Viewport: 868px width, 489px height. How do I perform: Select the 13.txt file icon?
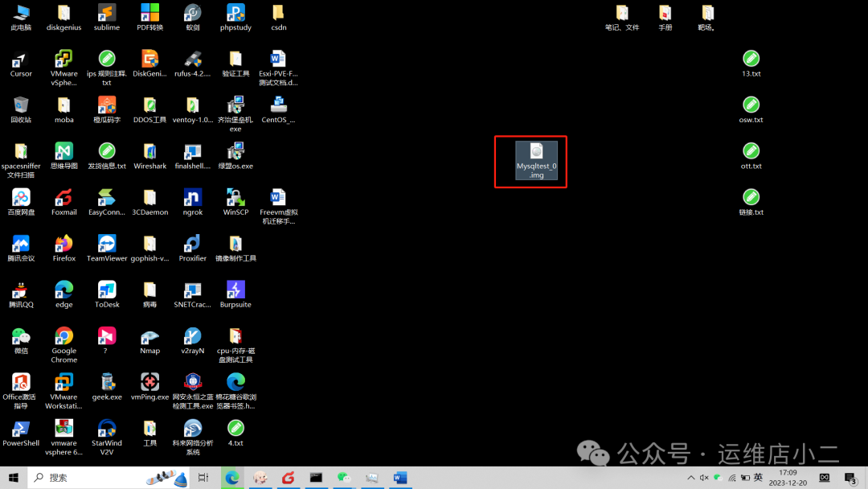[x=751, y=64]
